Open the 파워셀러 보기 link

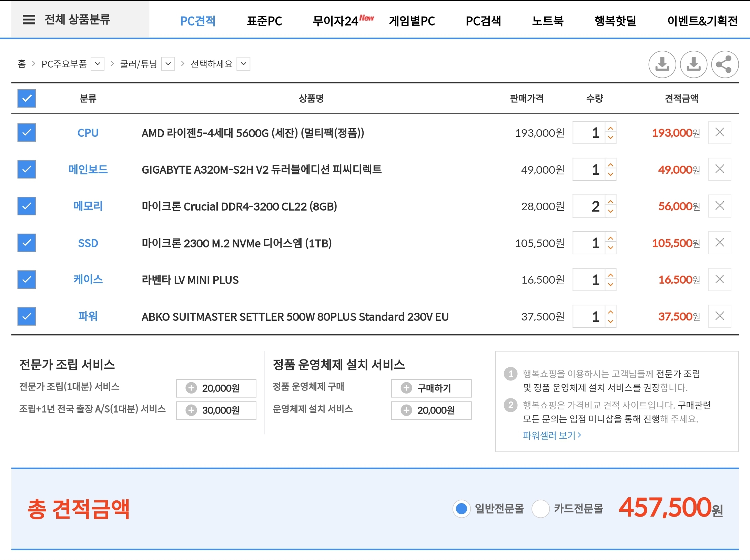pos(552,436)
